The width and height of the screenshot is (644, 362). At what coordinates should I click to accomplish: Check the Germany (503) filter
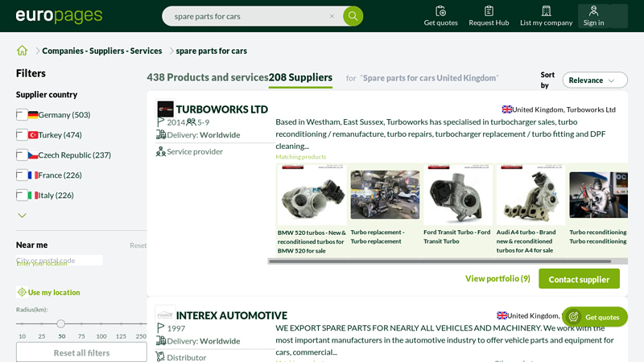tap(22, 114)
